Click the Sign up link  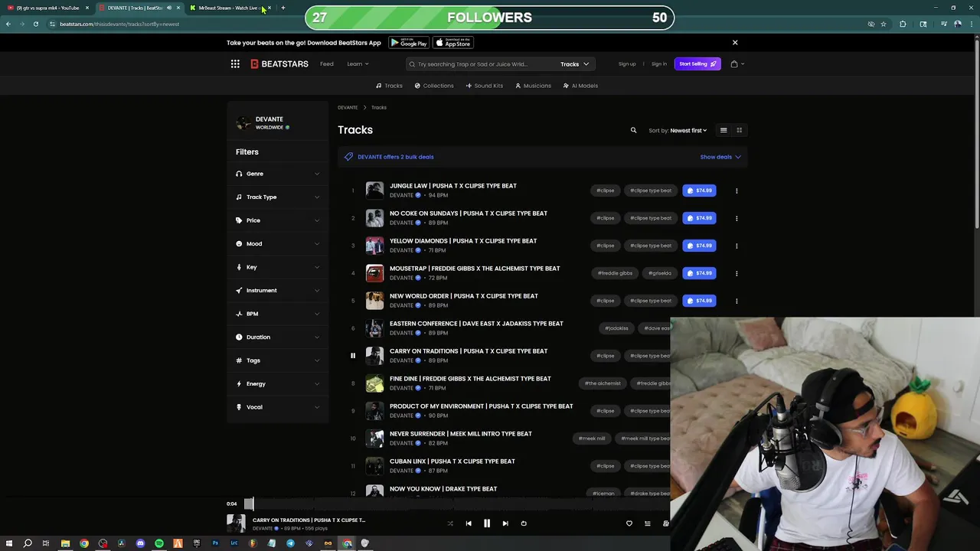[x=627, y=64]
